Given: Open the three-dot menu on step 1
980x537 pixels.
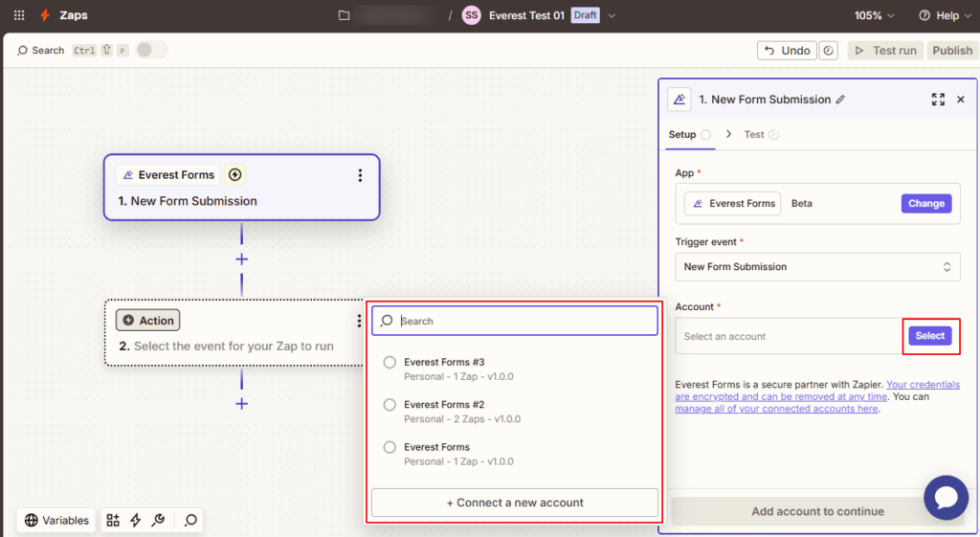Looking at the screenshot, I should [360, 176].
